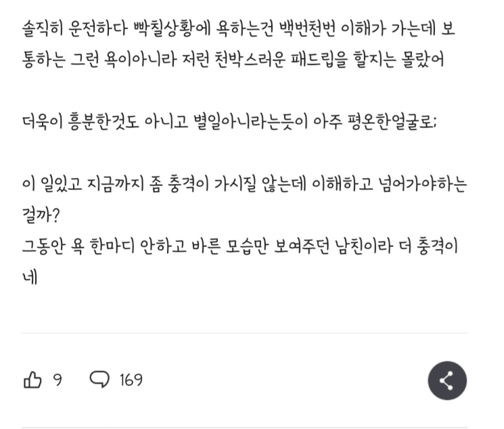This screenshot has height=429, width=504.
Task: Click the final single character 네
Action: 30,277
